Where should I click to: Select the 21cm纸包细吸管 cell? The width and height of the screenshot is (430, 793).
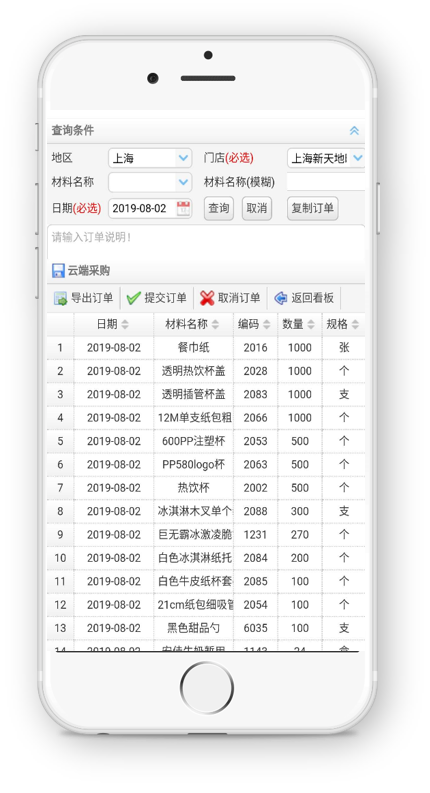coord(193,605)
